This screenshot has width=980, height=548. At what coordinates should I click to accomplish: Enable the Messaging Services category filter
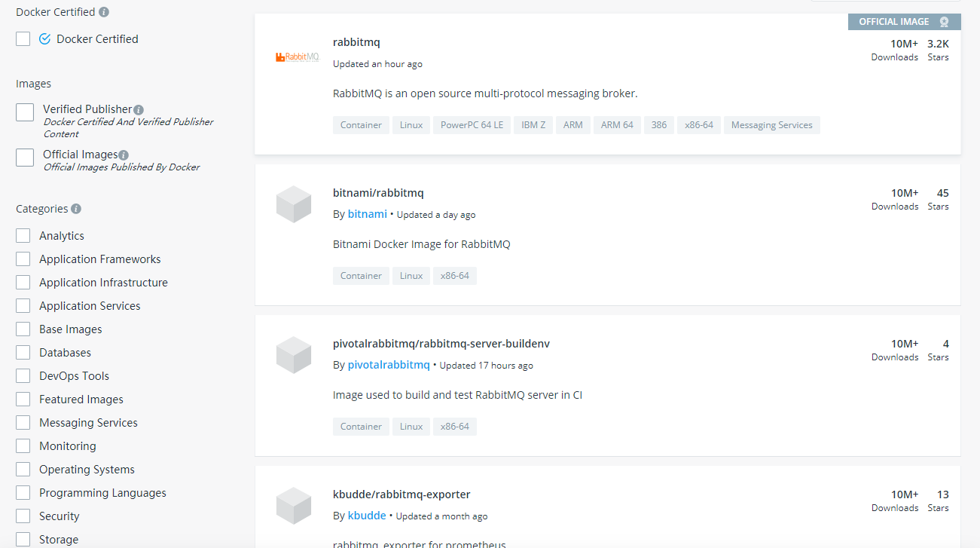click(23, 423)
